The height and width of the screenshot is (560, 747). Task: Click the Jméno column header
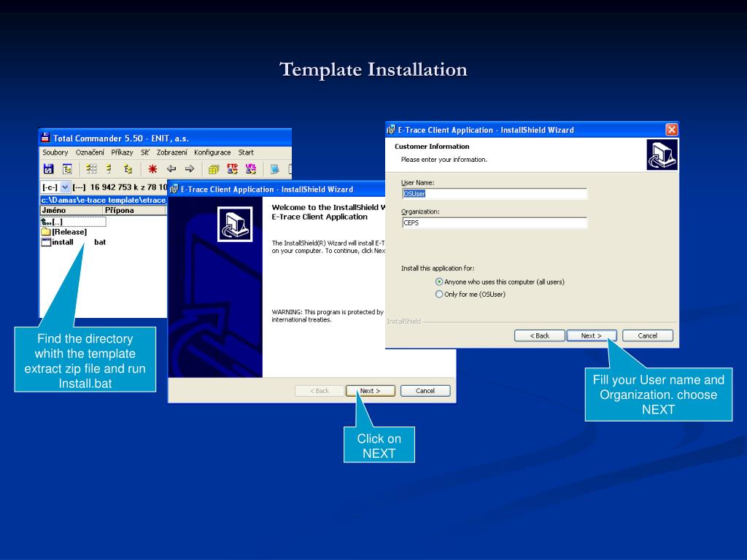click(71, 210)
